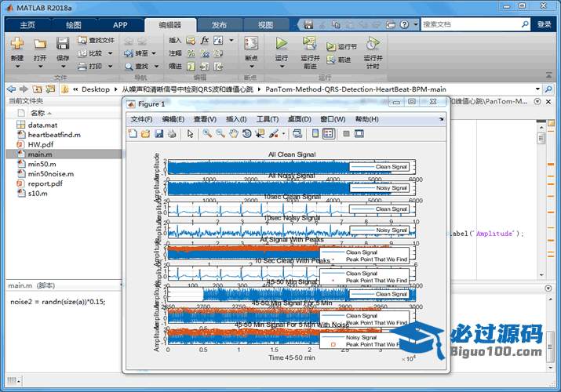The height and width of the screenshot is (392, 561).
Task: Open Figure 1 文件(F) menu
Action: [x=141, y=119]
